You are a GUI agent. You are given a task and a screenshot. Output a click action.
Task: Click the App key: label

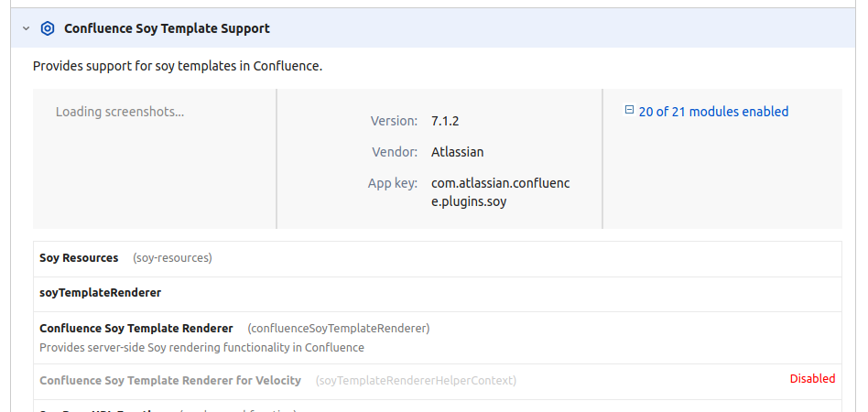393,183
